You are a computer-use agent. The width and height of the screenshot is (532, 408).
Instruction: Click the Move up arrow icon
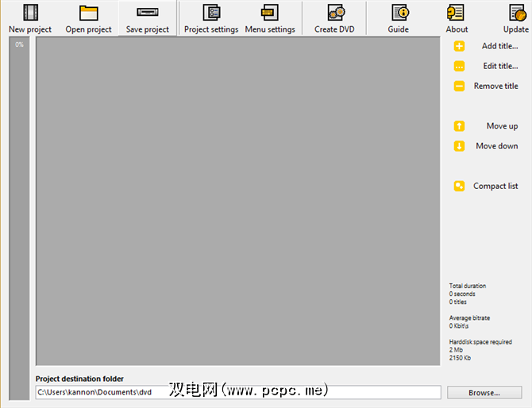[459, 126]
